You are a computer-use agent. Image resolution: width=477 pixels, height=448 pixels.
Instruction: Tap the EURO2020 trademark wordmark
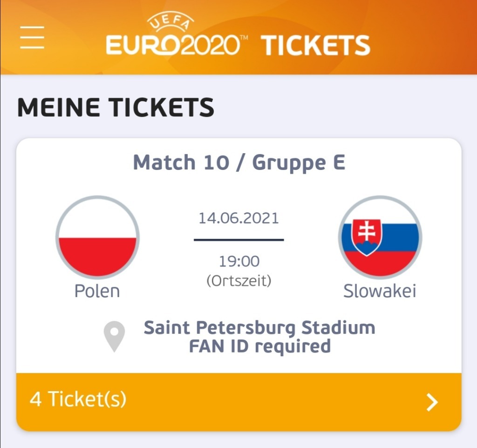172,46
